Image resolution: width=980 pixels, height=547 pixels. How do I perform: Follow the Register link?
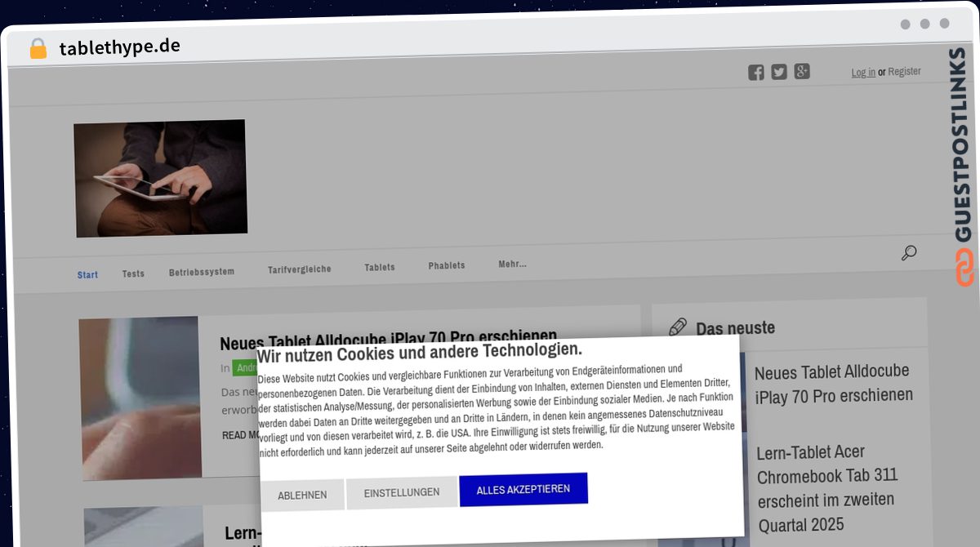pos(905,72)
